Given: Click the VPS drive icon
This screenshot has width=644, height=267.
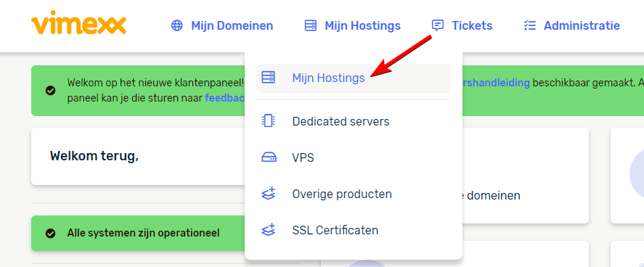Looking at the screenshot, I should point(269,157).
